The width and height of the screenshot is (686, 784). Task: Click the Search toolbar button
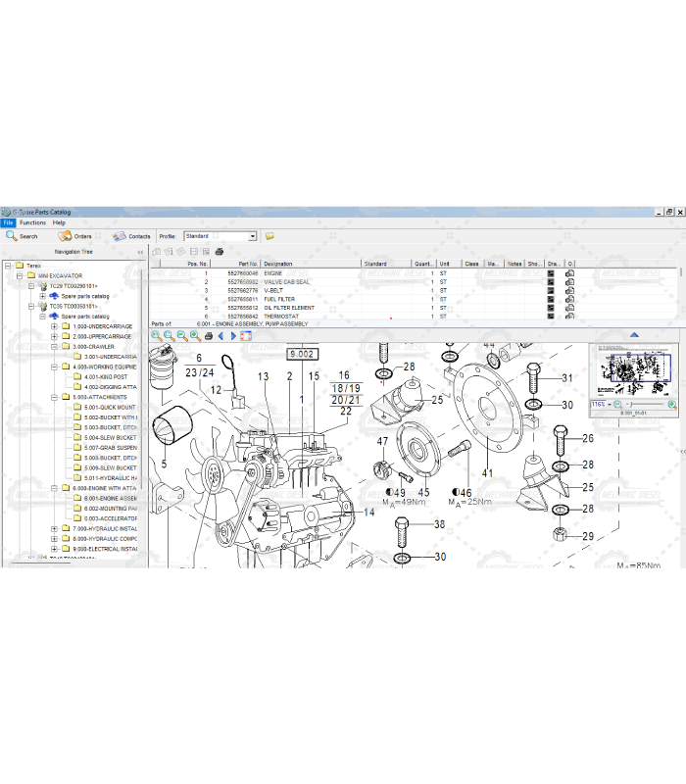click(x=23, y=236)
